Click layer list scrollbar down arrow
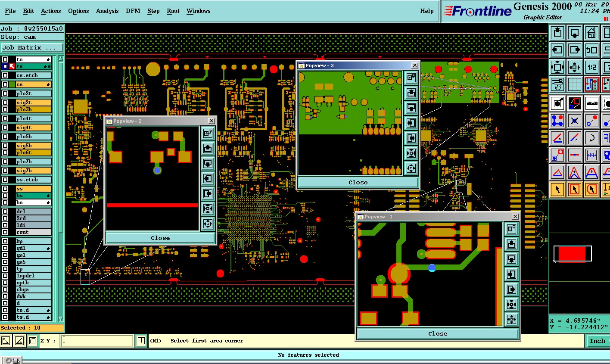610x364 pixels. point(61,318)
